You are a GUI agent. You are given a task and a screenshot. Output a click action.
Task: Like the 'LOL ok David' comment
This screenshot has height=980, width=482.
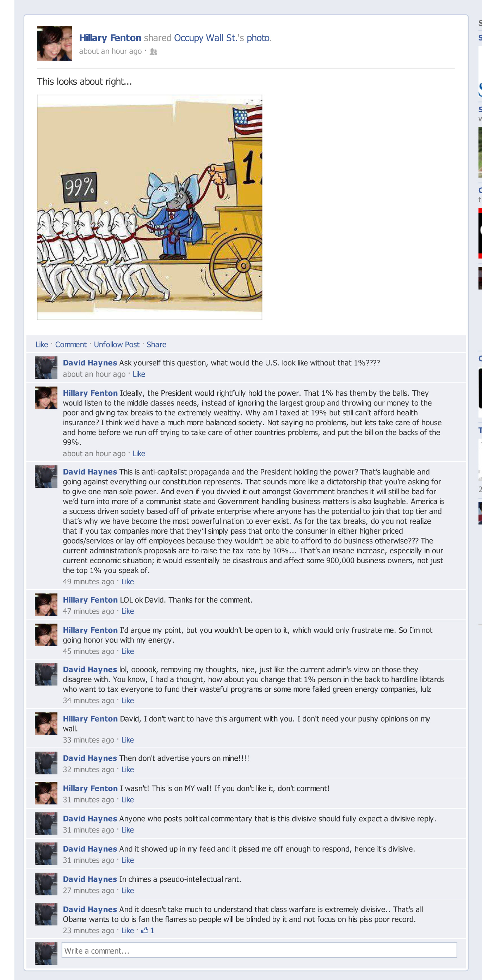click(128, 611)
